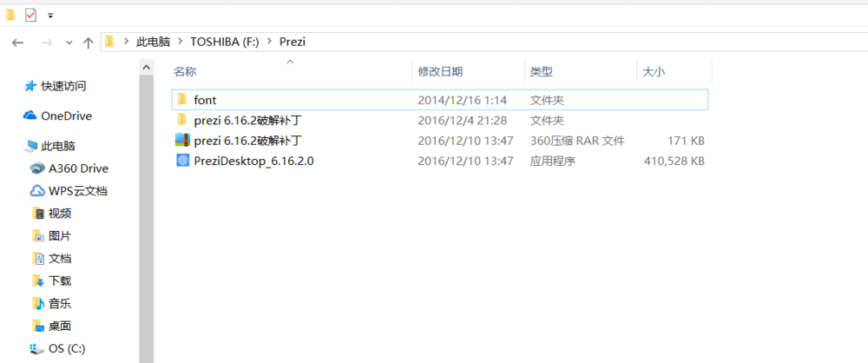Viewport: 868px width, 363px height.
Task: Click the 下载 folder icon
Action: 37,281
